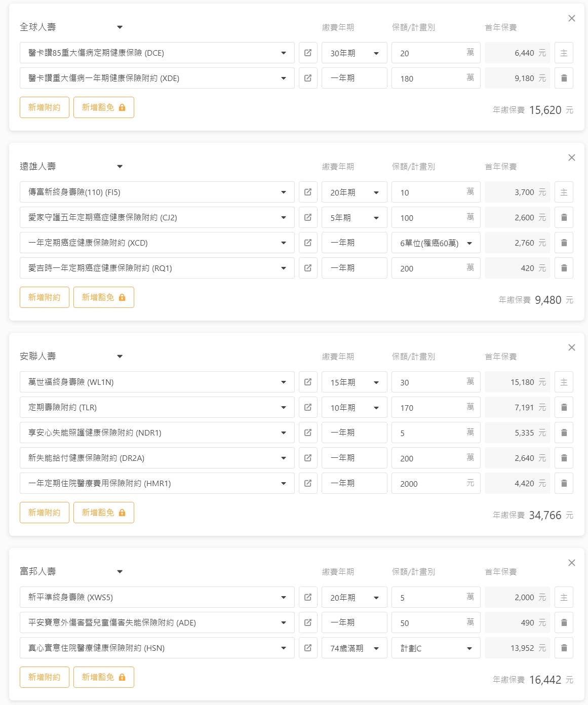Add a rider with 新增附約 under 富邦人壽

45,677
